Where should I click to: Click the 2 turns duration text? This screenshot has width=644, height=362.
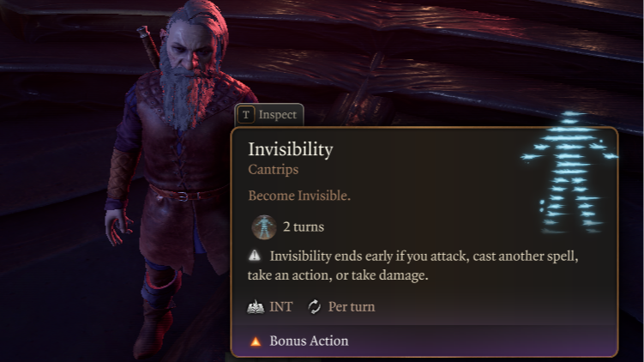(304, 226)
